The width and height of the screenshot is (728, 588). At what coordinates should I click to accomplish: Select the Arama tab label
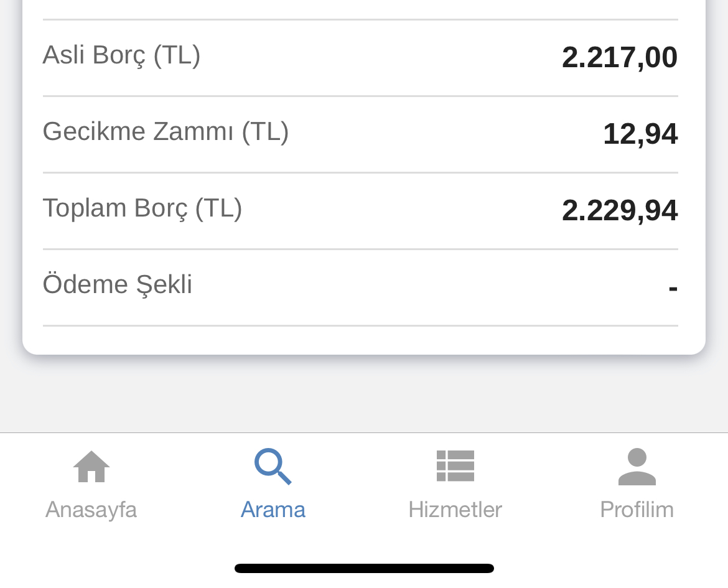coord(273,510)
